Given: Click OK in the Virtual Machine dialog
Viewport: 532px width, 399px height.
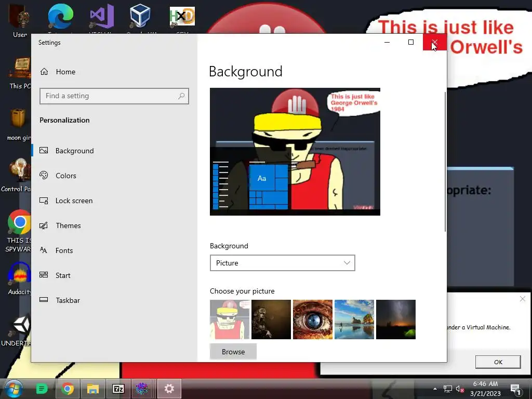Looking at the screenshot, I should 498,362.
